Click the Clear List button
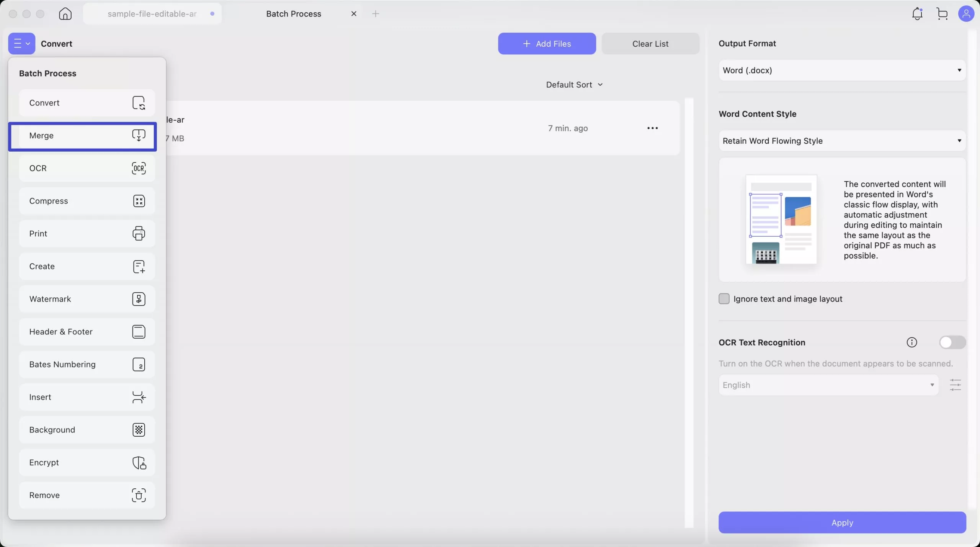 click(x=650, y=44)
